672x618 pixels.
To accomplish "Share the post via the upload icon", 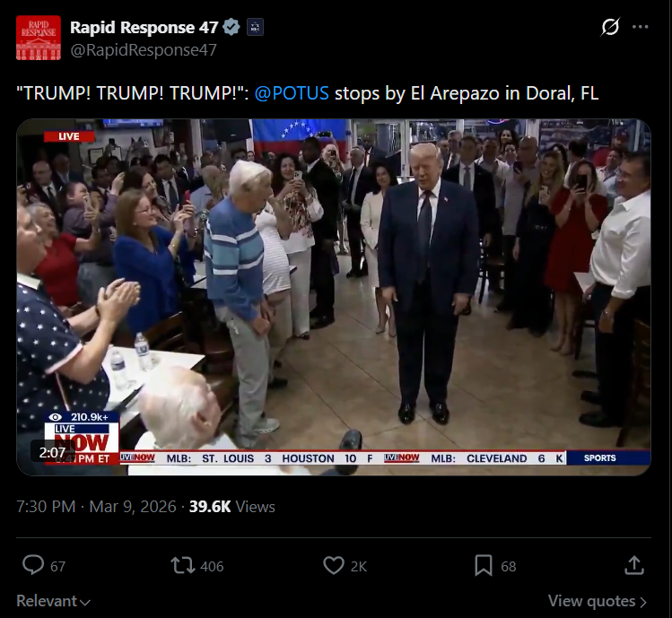I will 634,565.
